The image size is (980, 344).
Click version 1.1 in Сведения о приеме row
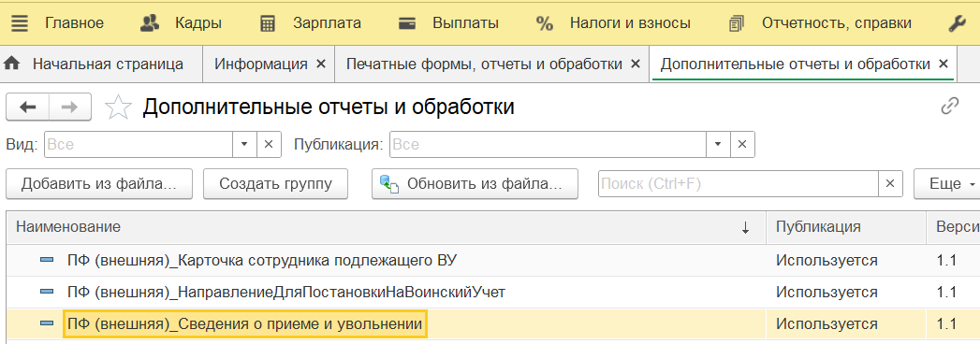tap(947, 324)
